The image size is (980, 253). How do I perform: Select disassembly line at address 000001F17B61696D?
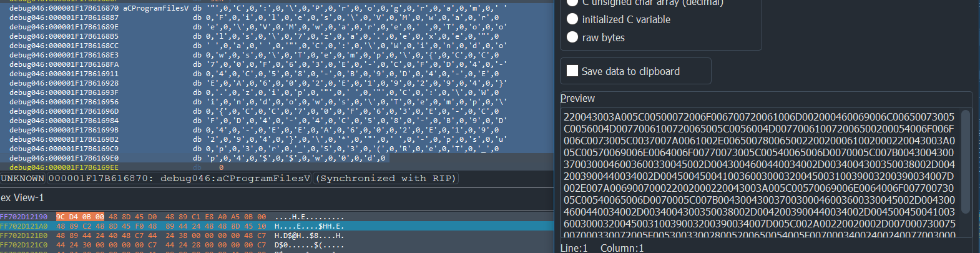coord(276,111)
